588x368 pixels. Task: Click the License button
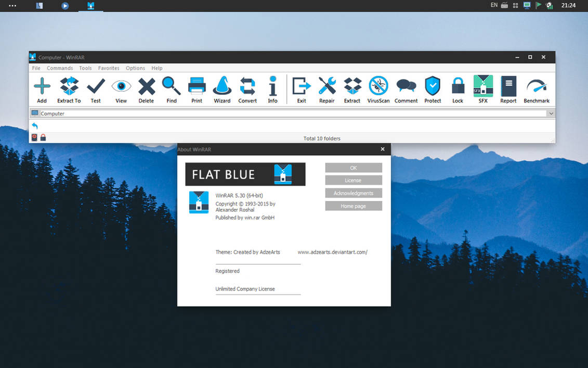point(353,180)
